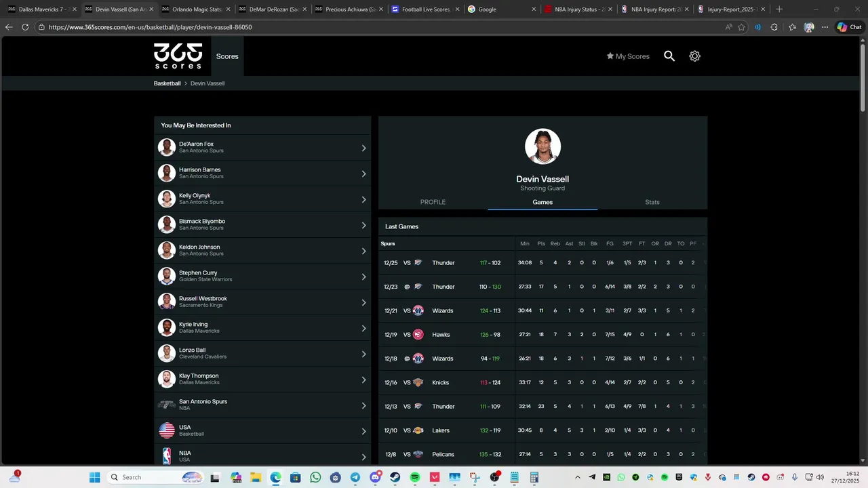Select the Games tab
The image size is (868, 488).
point(542,202)
